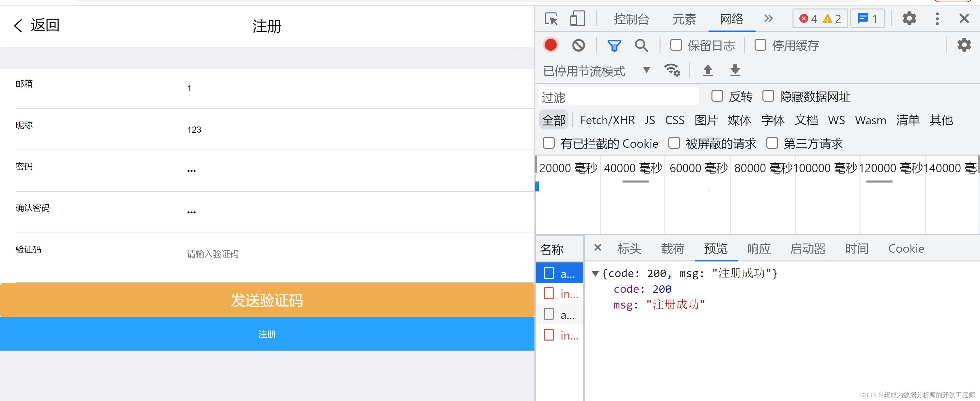Open the 已停用节流模式 throttling dropdown
980x401 pixels.
click(596, 71)
